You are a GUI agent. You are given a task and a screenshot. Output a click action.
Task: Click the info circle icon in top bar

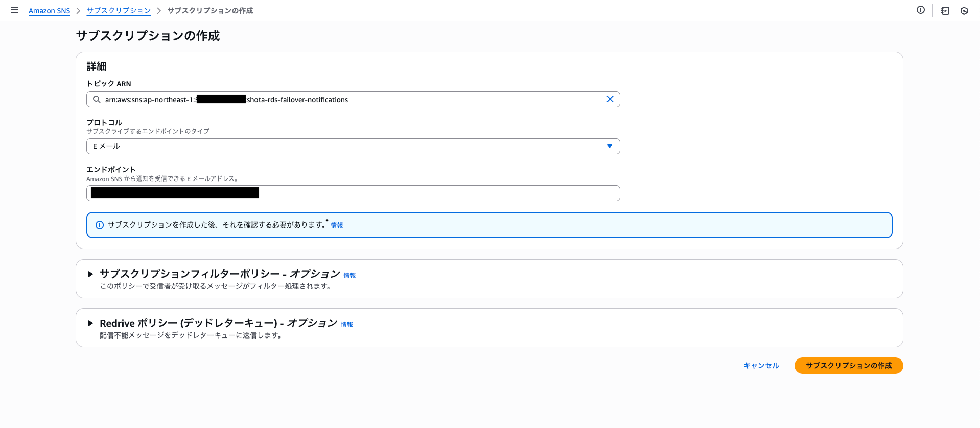(920, 10)
